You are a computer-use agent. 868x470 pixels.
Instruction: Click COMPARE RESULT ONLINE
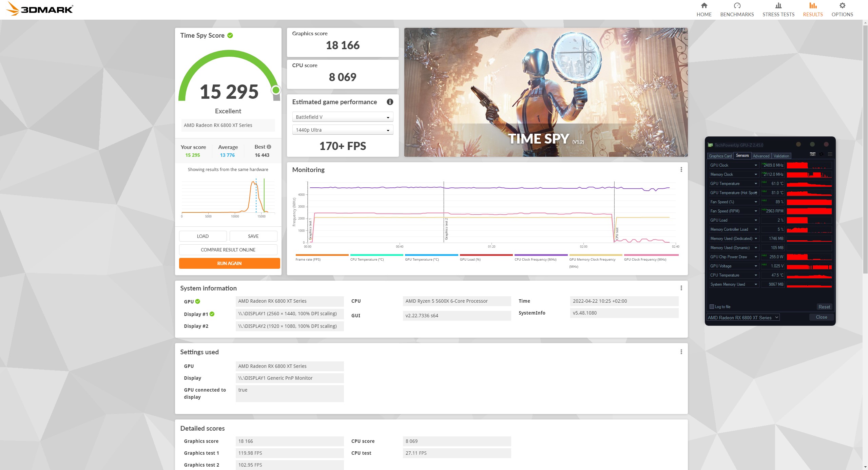pos(228,249)
